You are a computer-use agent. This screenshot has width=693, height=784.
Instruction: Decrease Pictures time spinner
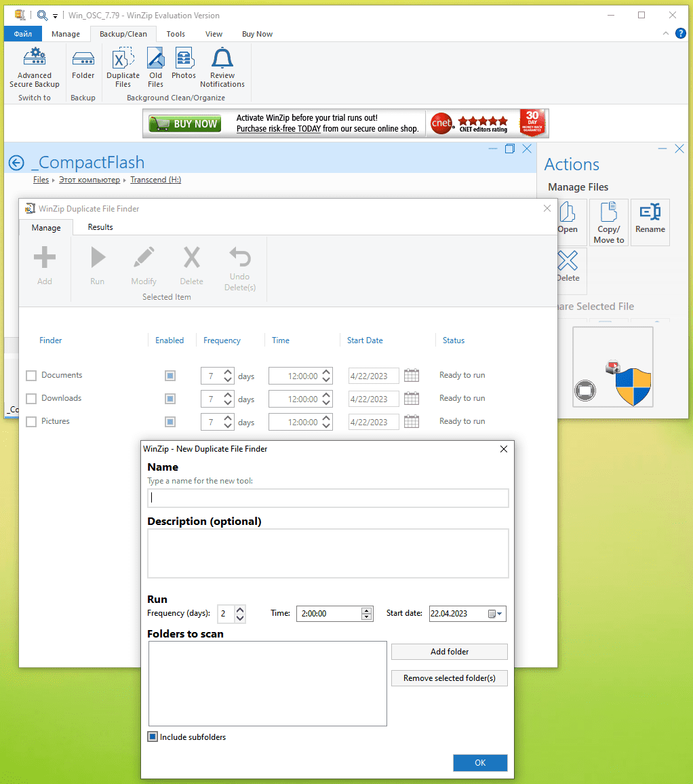point(327,425)
